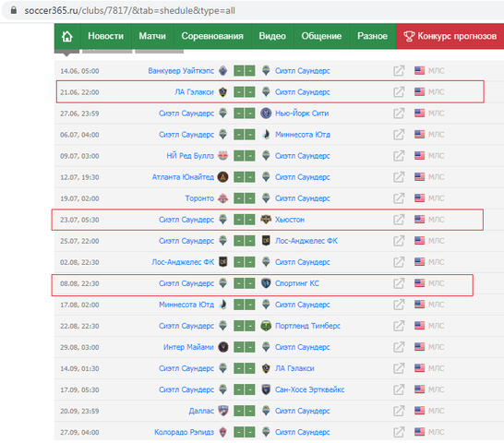The image size is (504, 443).
Task: Click Сиэтл Саундерс link in 29.08 row
Action: click(x=302, y=347)
